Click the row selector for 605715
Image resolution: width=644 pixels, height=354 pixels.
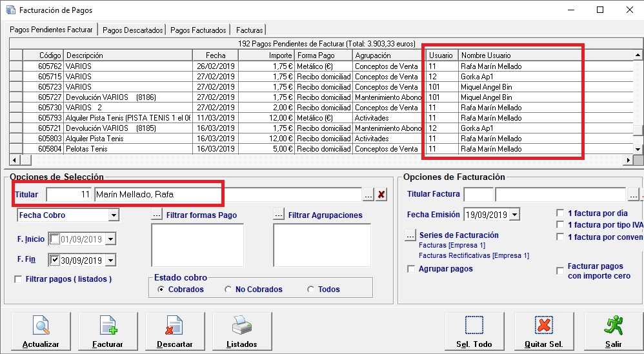coord(16,76)
